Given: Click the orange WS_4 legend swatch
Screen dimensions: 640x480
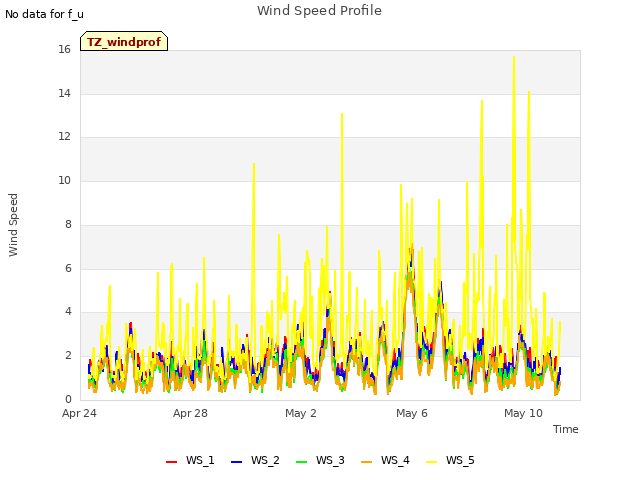Looking at the screenshot, I should [x=367, y=462].
